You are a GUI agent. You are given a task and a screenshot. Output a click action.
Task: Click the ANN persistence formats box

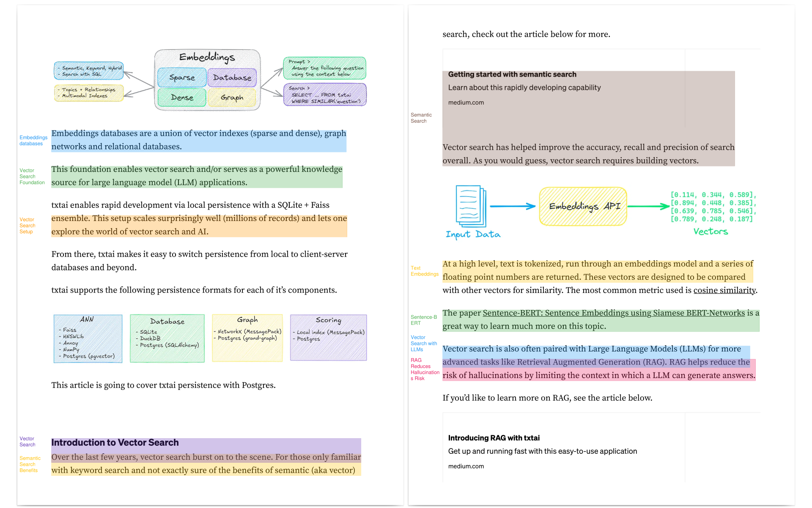[x=88, y=339]
